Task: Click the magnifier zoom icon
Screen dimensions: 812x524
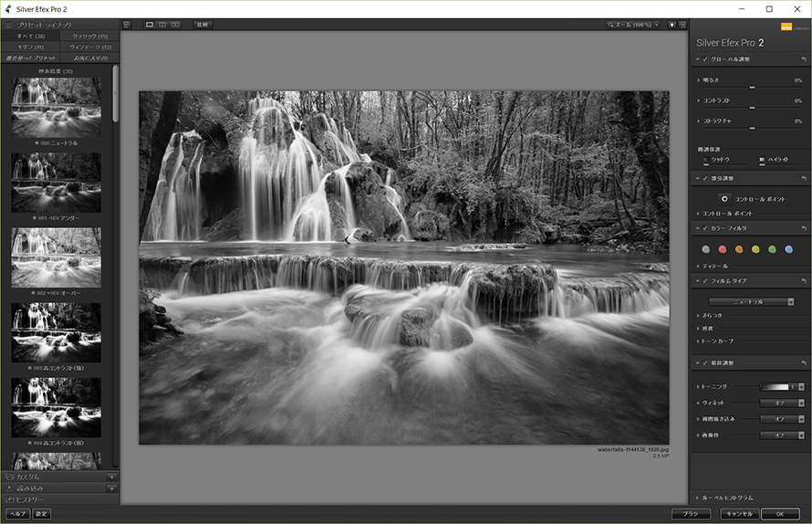Action: [610, 25]
